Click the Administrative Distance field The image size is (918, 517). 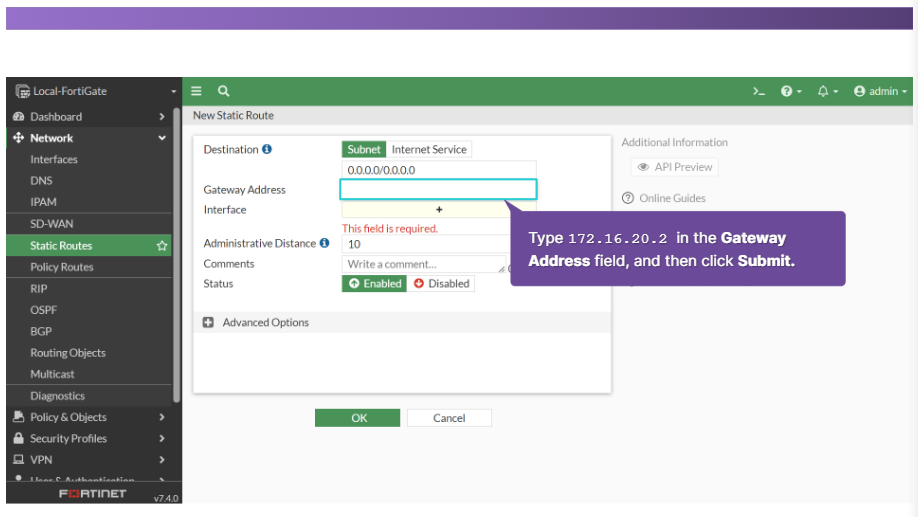pyautogui.click(x=426, y=244)
